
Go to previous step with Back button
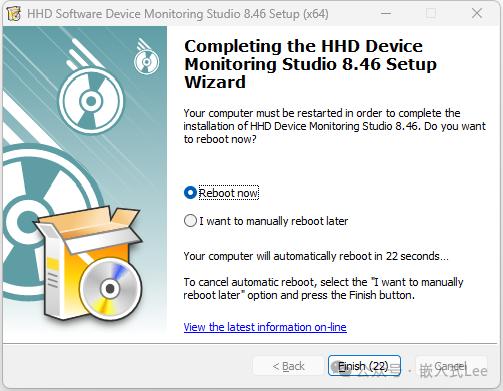(x=288, y=366)
